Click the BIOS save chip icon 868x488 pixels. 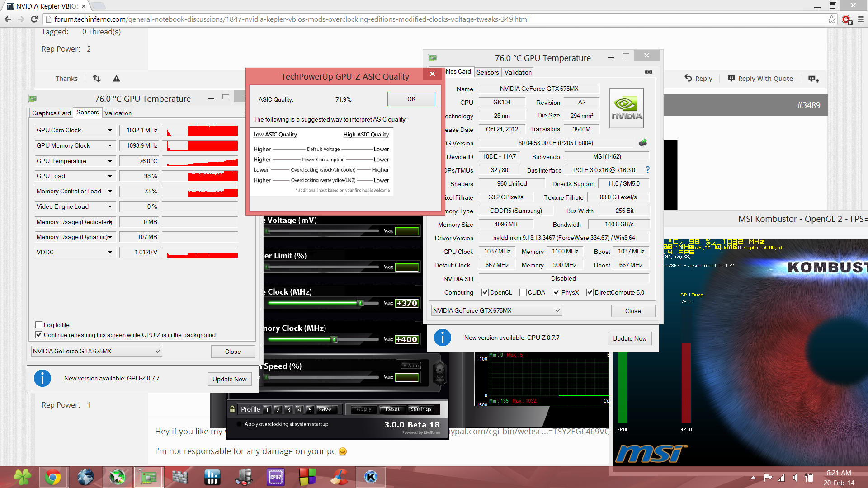click(642, 143)
